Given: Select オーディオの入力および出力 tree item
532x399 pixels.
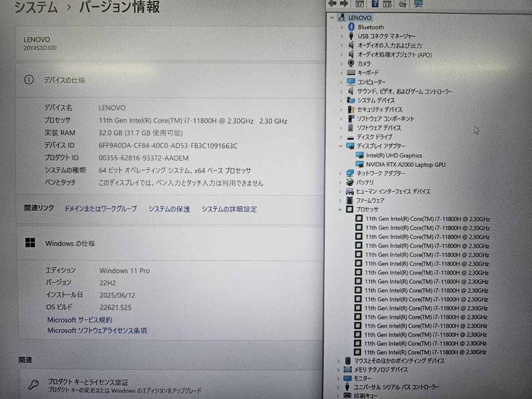Looking at the screenshot, I should click(x=390, y=46).
